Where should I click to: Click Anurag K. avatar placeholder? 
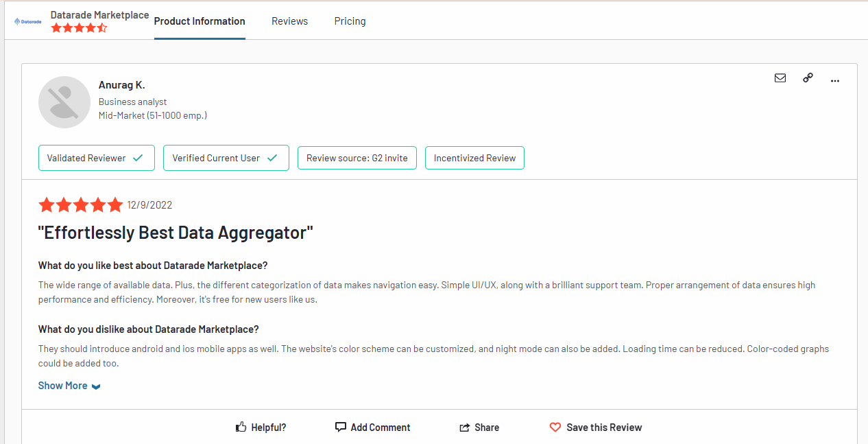coord(64,102)
